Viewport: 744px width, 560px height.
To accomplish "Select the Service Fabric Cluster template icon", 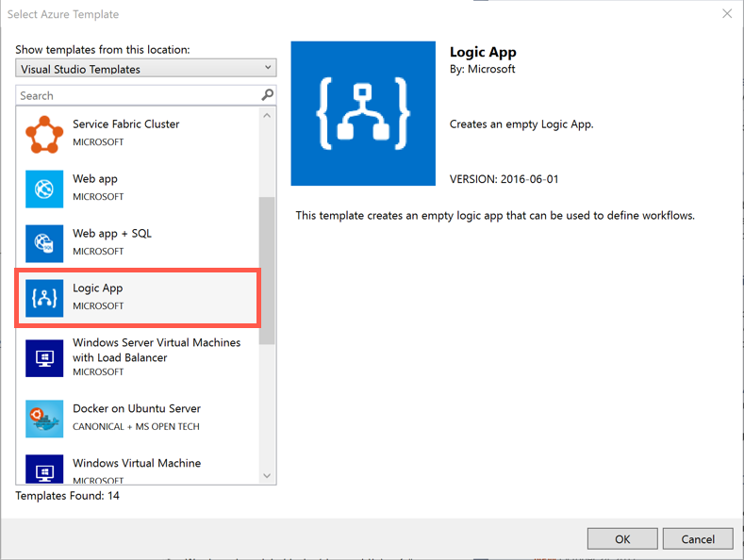I will click(x=44, y=135).
